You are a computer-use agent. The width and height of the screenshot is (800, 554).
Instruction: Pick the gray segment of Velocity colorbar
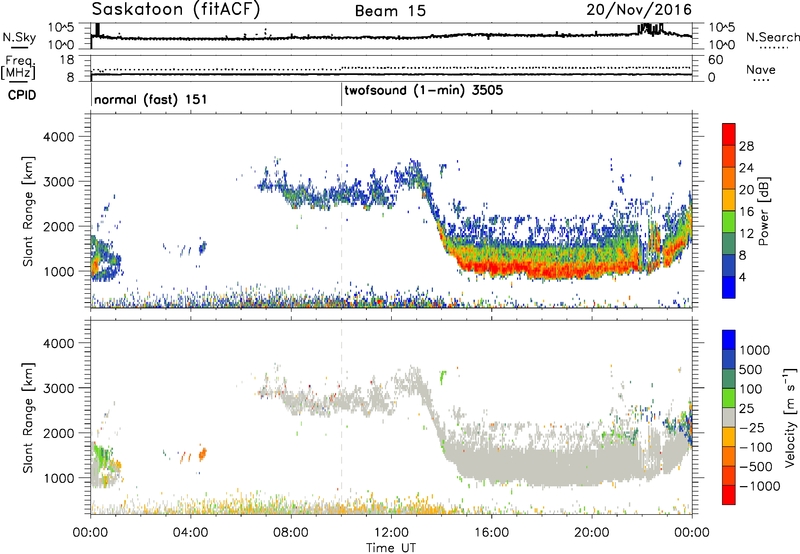729,417
